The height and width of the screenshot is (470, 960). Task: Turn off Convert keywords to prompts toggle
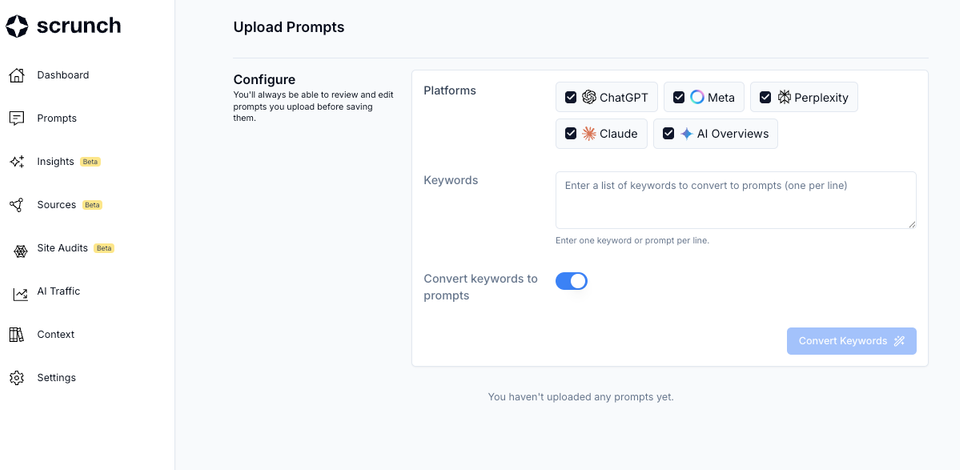pyautogui.click(x=571, y=281)
